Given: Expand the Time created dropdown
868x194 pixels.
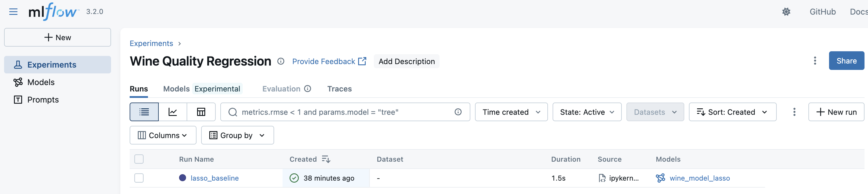Looking at the screenshot, I should click(511, 112).
